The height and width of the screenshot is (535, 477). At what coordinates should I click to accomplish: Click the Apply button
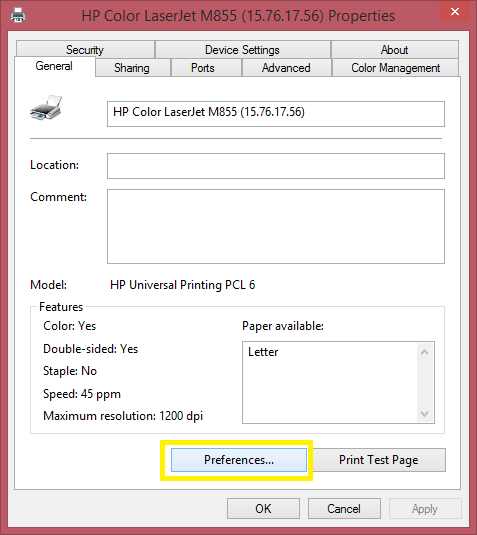pos(425,509)
